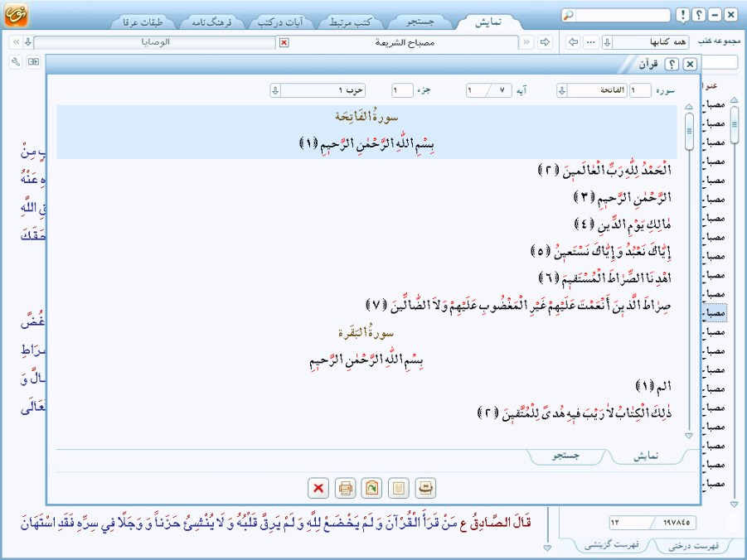Viewport: 747px width, 560px height.
Task: Click the book list scrollbar thumb
Action: coord(734,125)
